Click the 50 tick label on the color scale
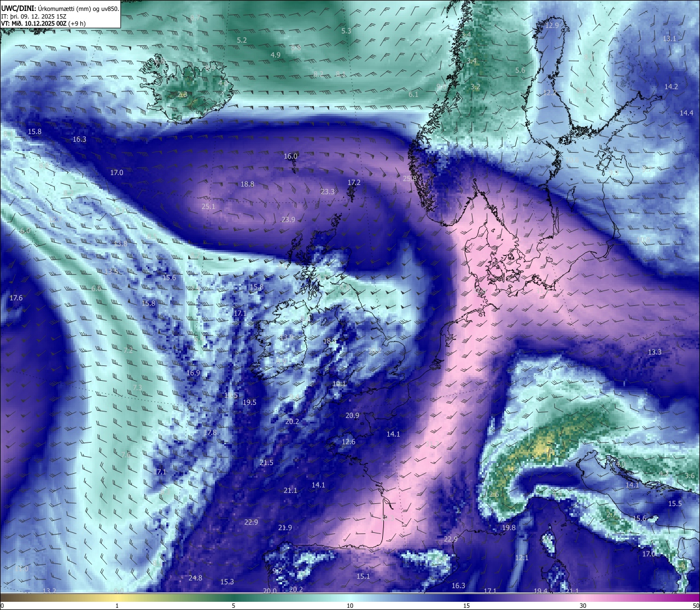Screen dimensions: 700x610 pyautogui.click(x=696, y=606)
